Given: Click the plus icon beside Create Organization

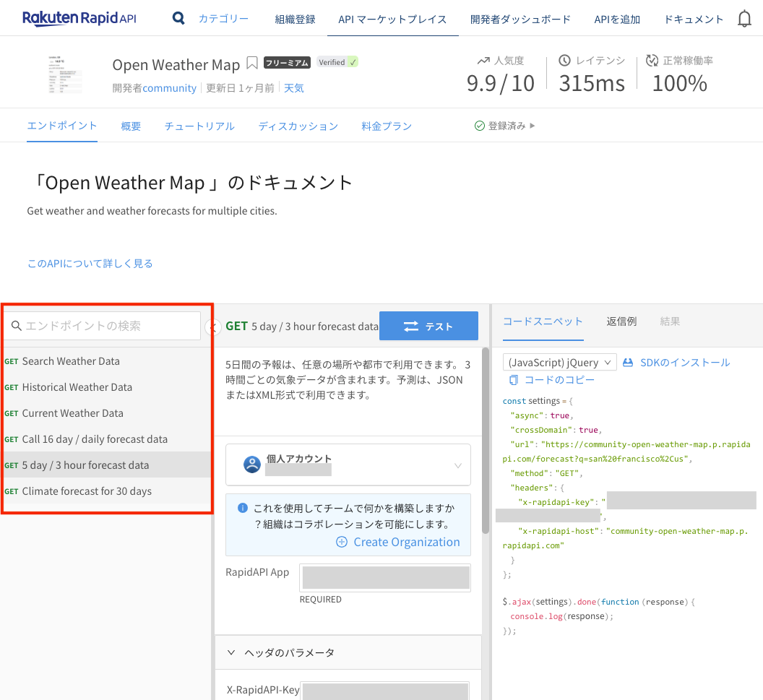Looking at the screenshot, I should [342, 542].
